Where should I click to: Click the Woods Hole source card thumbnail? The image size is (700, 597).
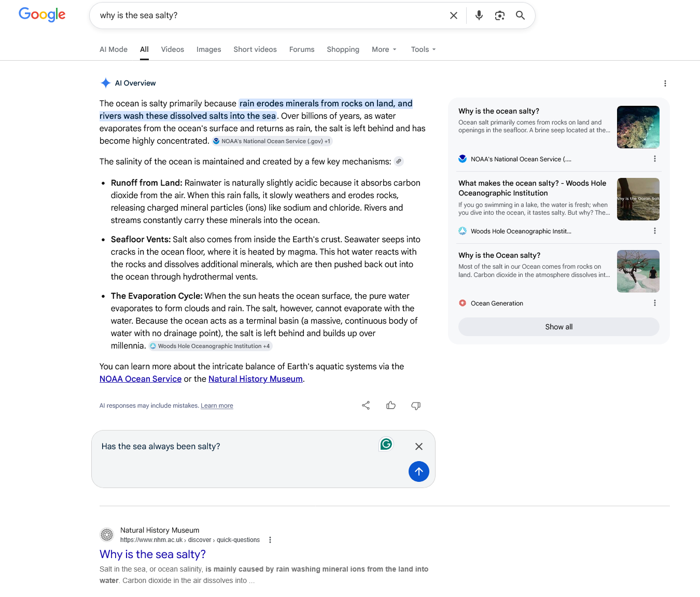(638, 199)
